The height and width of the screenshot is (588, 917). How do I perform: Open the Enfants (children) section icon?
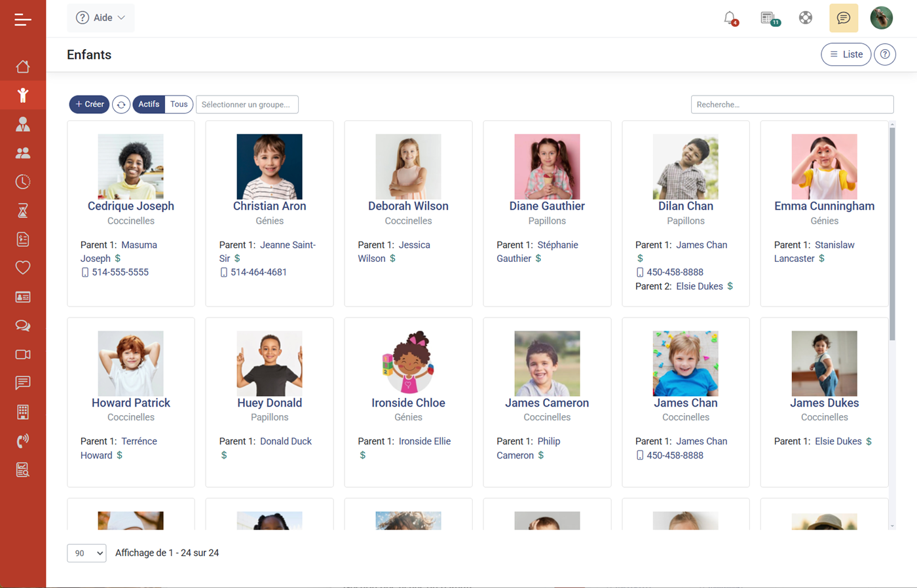(x=23, y=95)
